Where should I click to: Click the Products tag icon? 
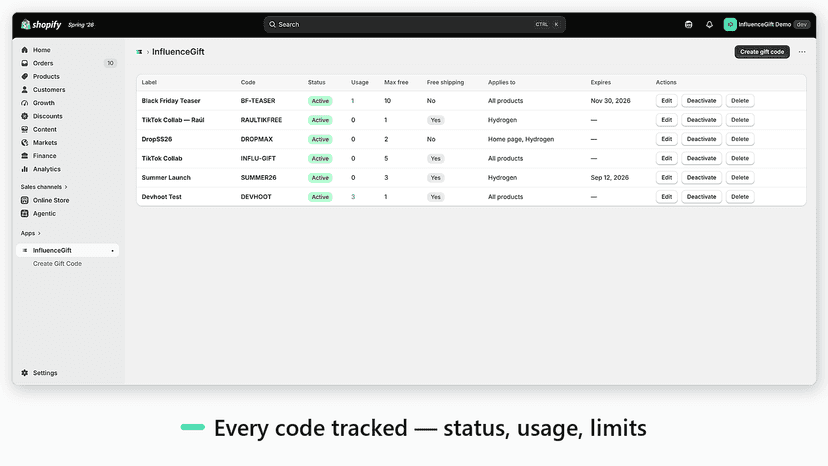pyautogui.click(x=24, y=76)
